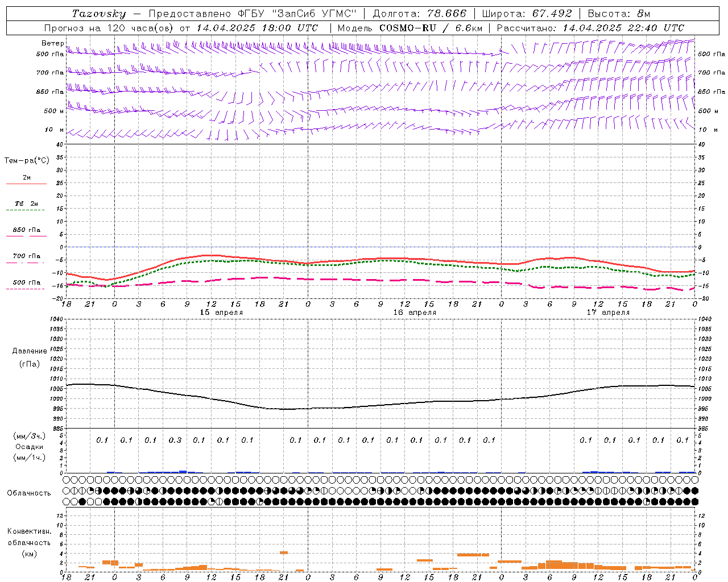Click the capitalized "Облачность" cloud cover label
This screenshot has width=728, height=582.
[x=29, y=493]
